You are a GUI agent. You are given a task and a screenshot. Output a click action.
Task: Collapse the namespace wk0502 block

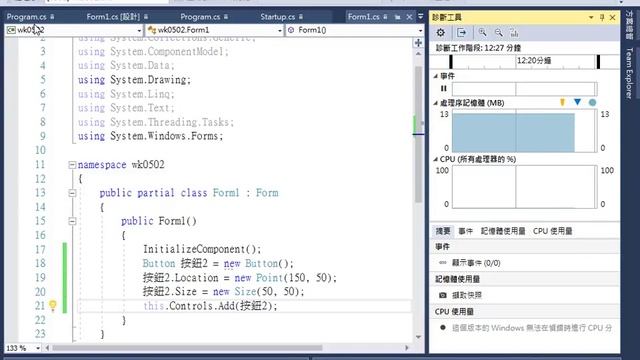pos(72,165)
